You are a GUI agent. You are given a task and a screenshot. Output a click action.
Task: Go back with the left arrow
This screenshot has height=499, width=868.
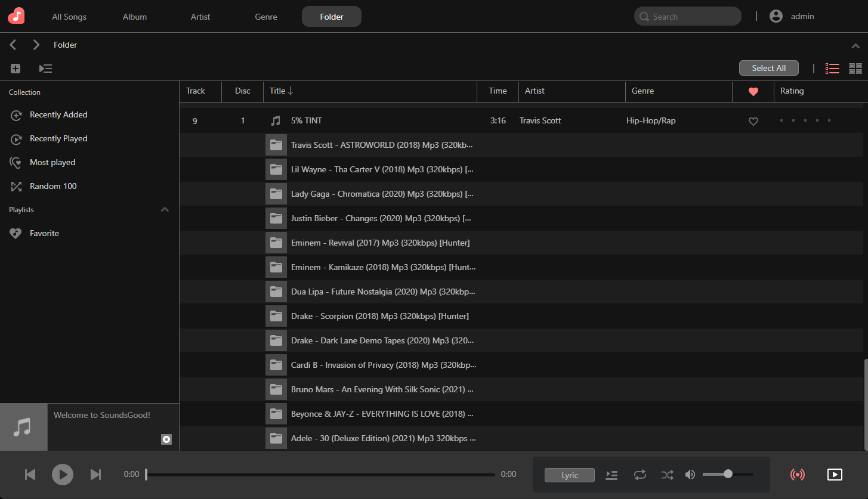tap(13, 45)
